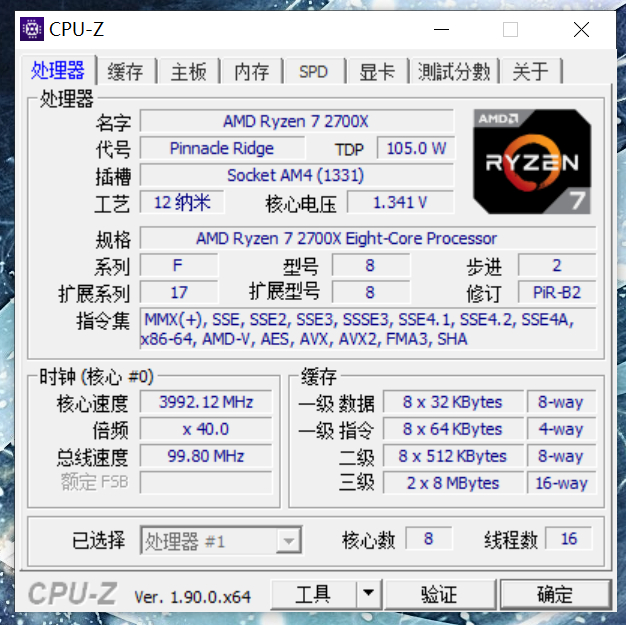Image resolution: width=626 pixels, height=625 pixels.
Task: Open the 缓存 tab
Action: coord(126,72)
